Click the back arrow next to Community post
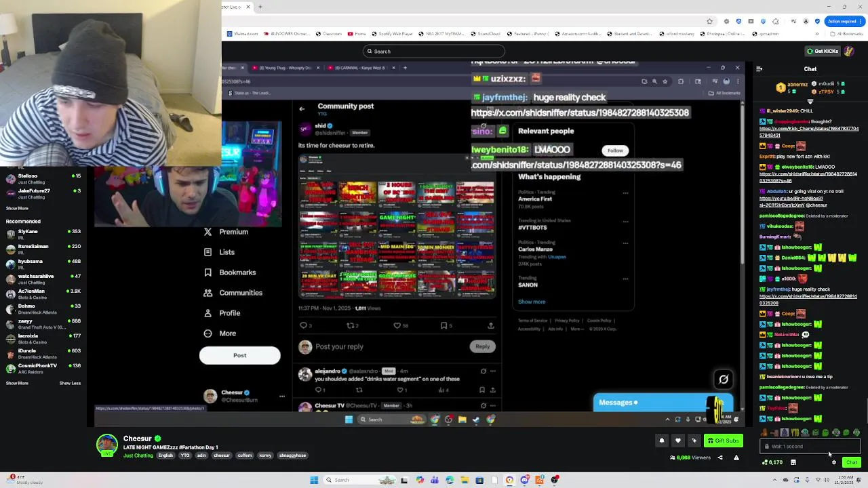Screen dimensions: 868x488 click(302, 108)
